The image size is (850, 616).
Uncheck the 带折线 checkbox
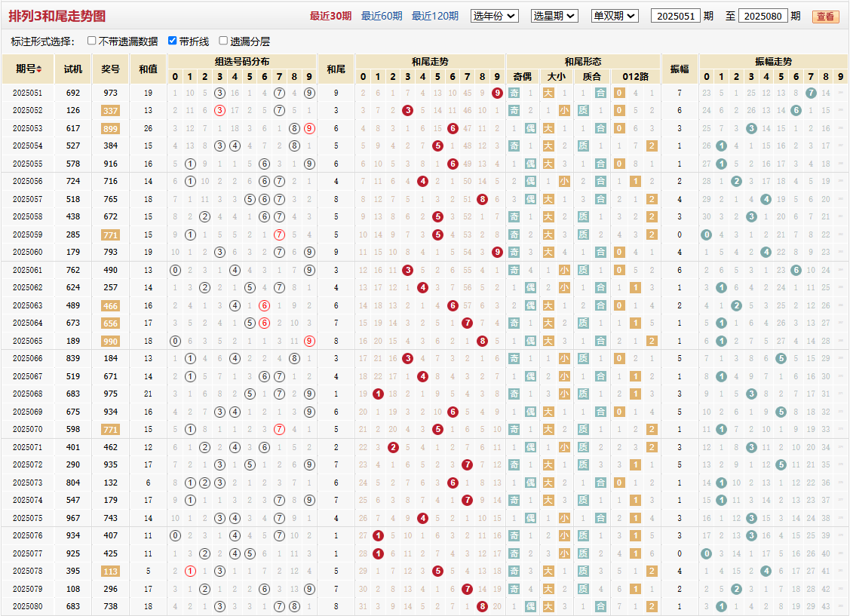(173, 41)
